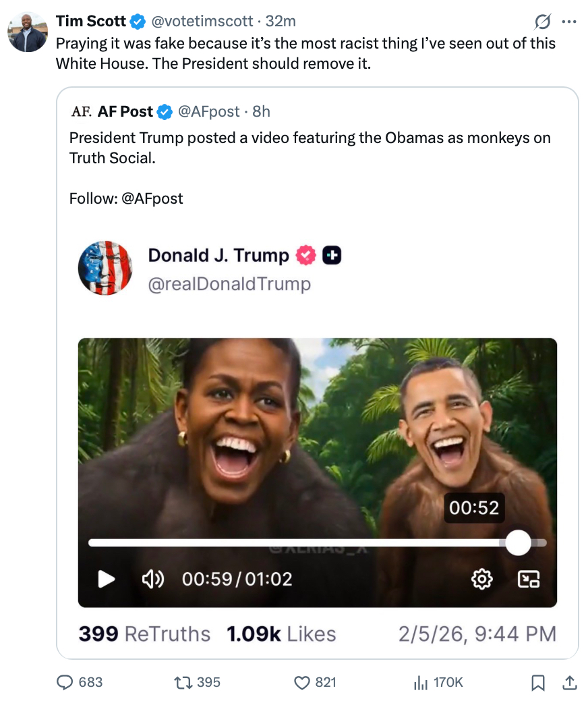Open the three-dot more options menu

click(x=568, y=22)
